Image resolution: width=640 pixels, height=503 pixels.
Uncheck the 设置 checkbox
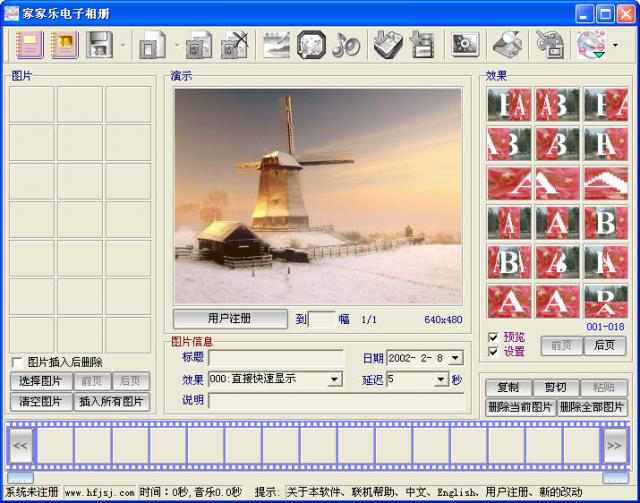pos(493,352)
